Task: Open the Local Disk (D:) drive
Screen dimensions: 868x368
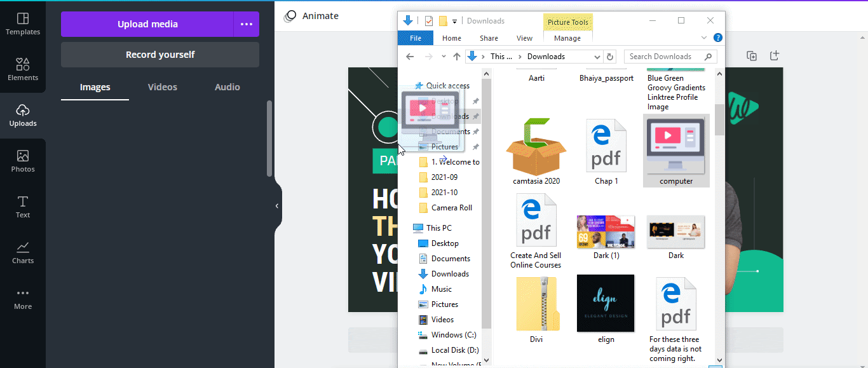Action: [449, 350]
